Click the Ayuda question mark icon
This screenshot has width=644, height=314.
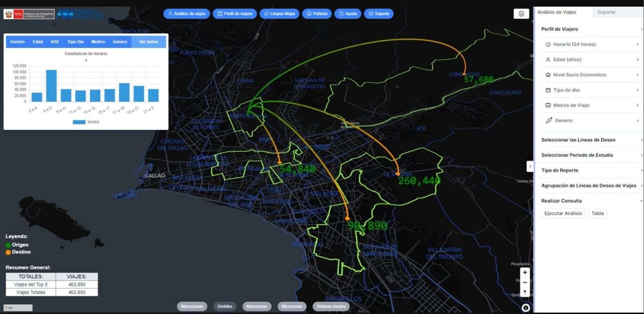[341, 14]
